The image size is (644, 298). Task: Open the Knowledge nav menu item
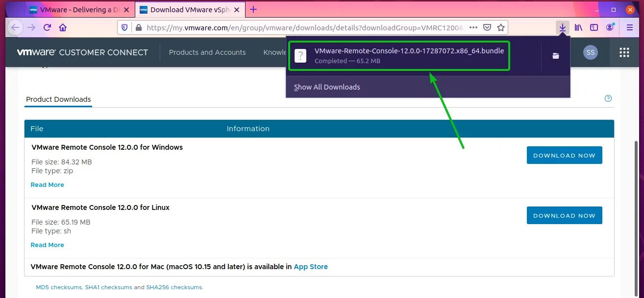274,52
